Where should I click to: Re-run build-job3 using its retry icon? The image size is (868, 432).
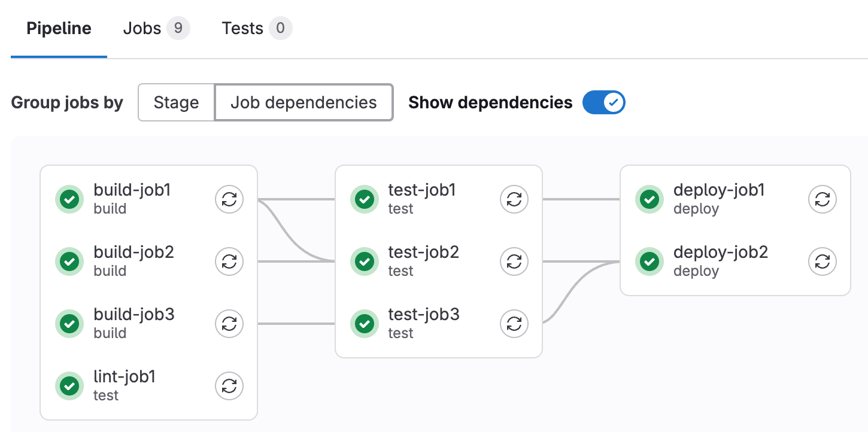pos(229,324)
